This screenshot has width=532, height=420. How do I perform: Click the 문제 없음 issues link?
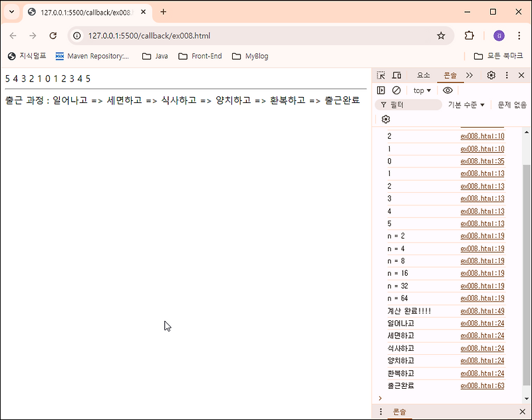tap(512, 105)
